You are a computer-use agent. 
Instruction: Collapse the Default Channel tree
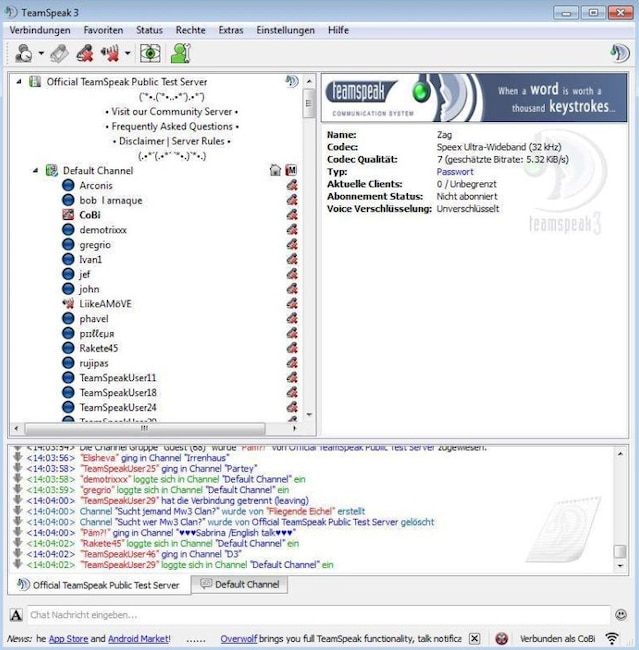click(34, 171)
